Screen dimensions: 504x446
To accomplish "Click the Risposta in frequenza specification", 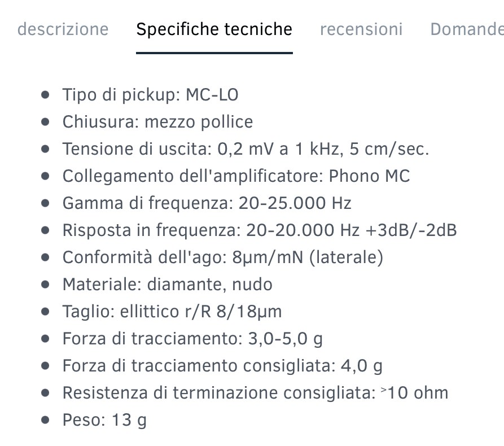I will [x=260, y=230].
